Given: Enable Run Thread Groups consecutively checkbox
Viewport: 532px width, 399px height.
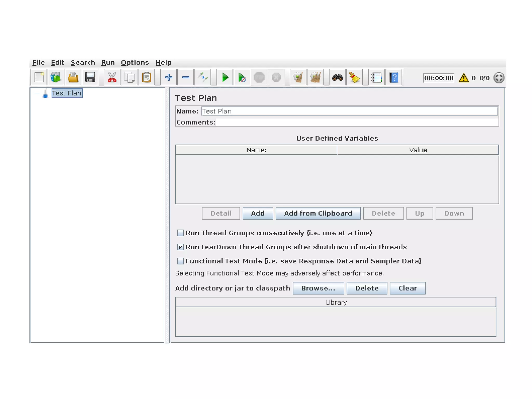Looking at the screenshot, I should (x=181, y=233).
